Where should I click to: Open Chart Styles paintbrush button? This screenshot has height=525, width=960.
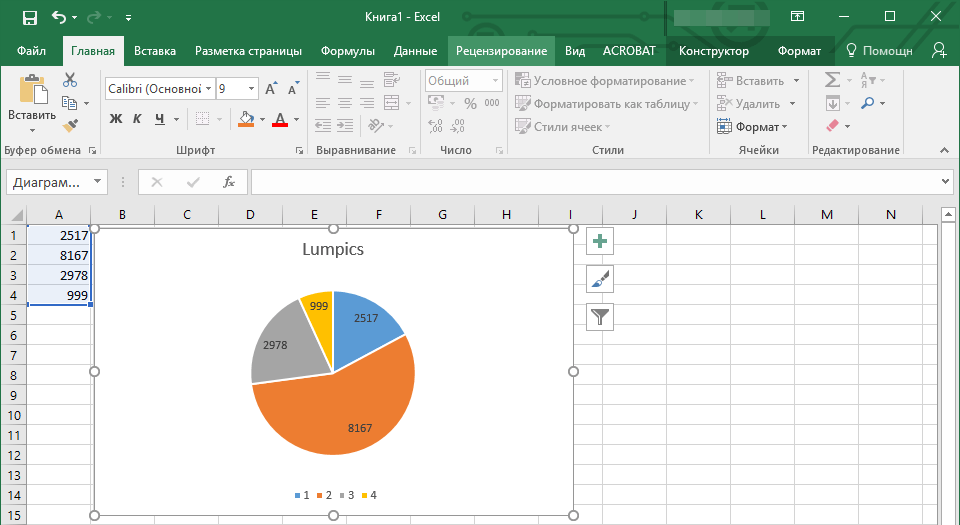point(600,279)
